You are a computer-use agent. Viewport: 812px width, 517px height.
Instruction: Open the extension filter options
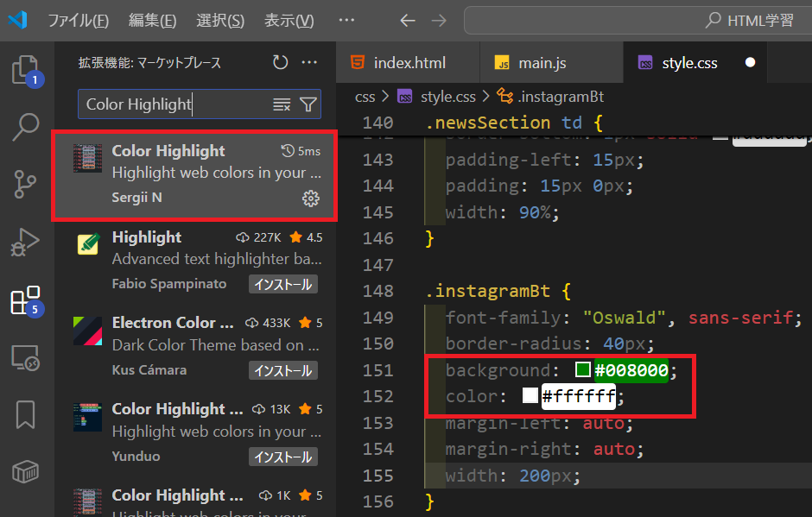point(308,104)
